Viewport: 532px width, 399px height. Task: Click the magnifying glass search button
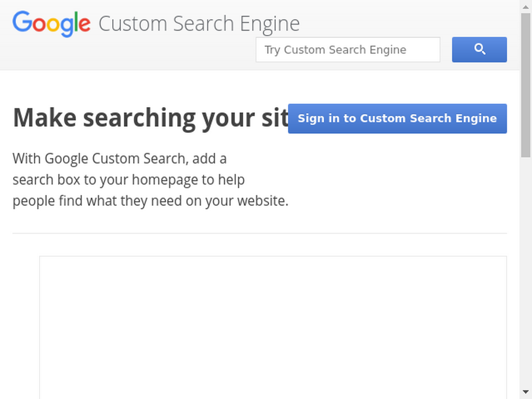point(479,49)
